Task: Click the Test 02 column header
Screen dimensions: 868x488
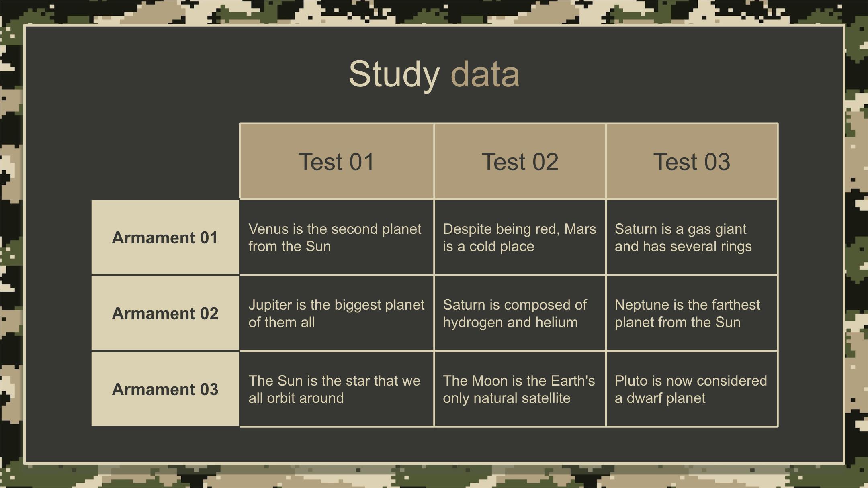Action: (520, 161)
